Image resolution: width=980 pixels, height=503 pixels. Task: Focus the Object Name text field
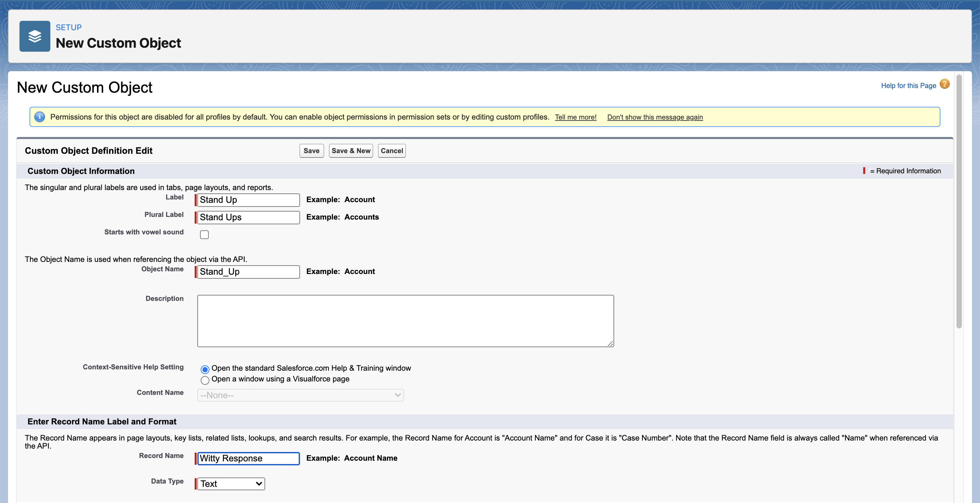248,272
